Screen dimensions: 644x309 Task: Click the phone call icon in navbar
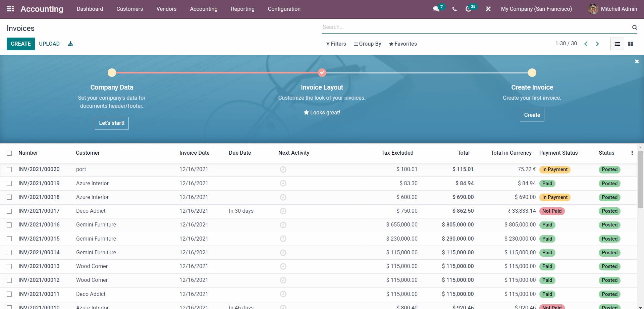pyautogui.click(x=454, y=9)
